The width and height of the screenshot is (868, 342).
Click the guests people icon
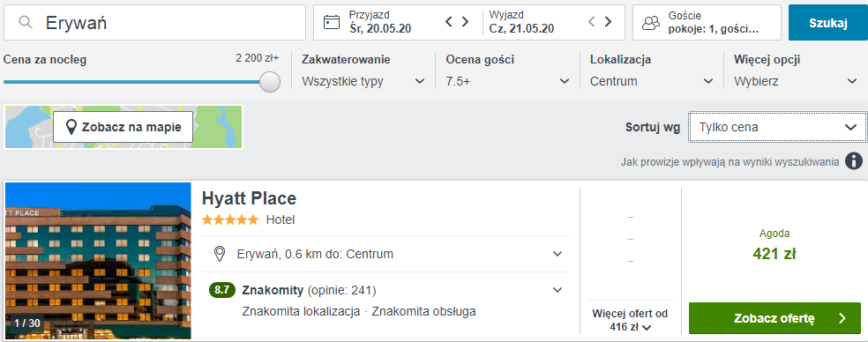click(x=651, y=23)
